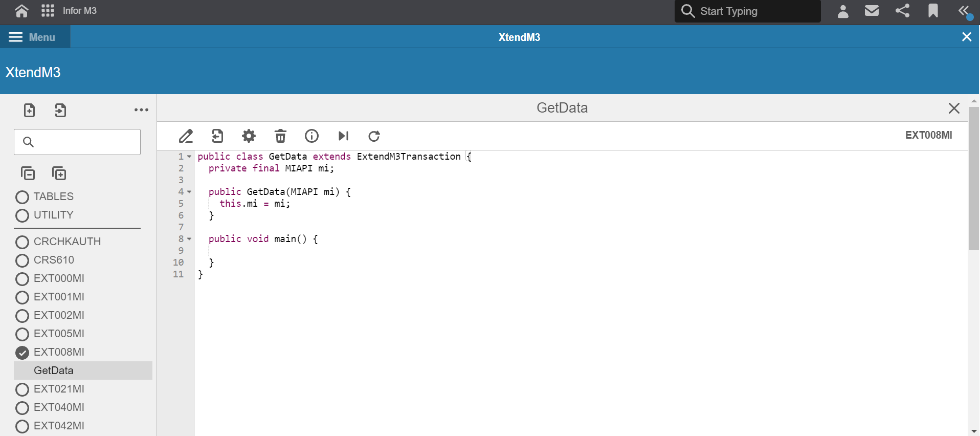Open the sidebar more options ellipsis

(141, 110)
